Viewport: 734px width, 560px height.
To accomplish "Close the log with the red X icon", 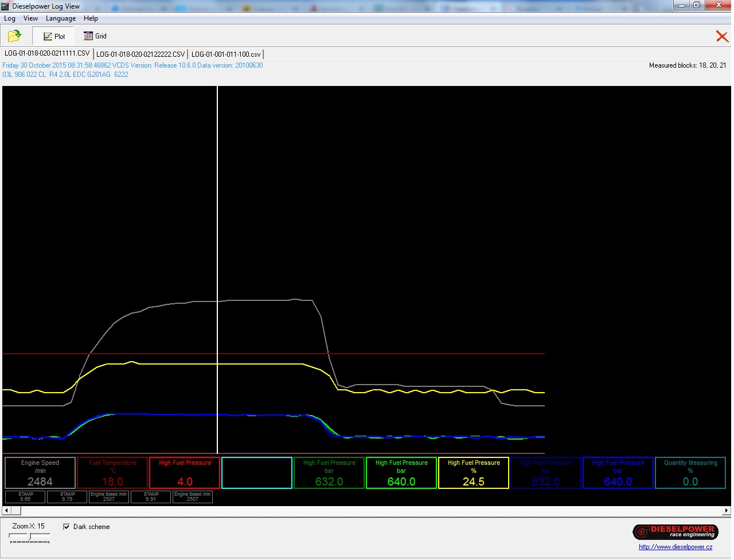I will (721, 37).
